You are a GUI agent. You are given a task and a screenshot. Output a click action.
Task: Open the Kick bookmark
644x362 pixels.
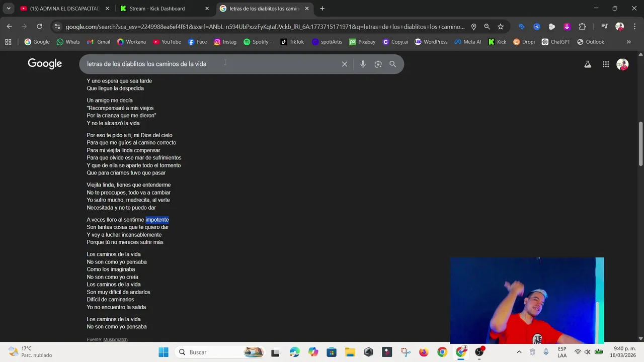point(497,42)
